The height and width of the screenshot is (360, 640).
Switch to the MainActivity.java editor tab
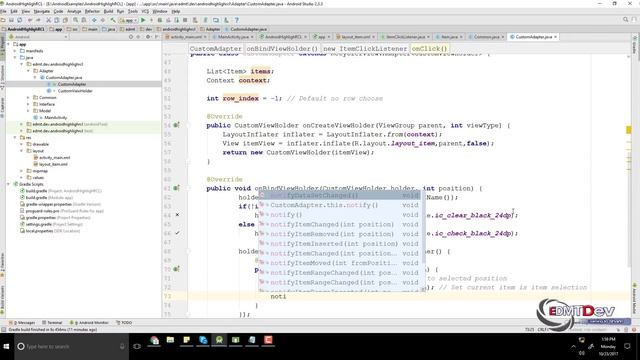coord(233,37)
